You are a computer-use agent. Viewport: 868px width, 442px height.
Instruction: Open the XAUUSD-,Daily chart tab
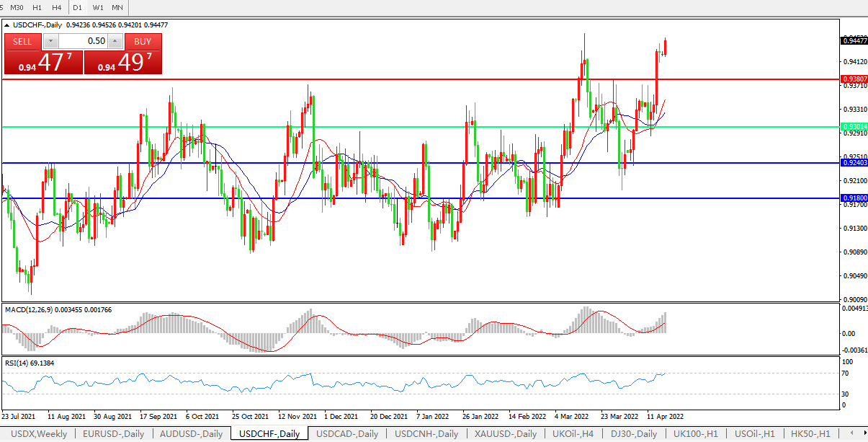(x=505, y=433)
